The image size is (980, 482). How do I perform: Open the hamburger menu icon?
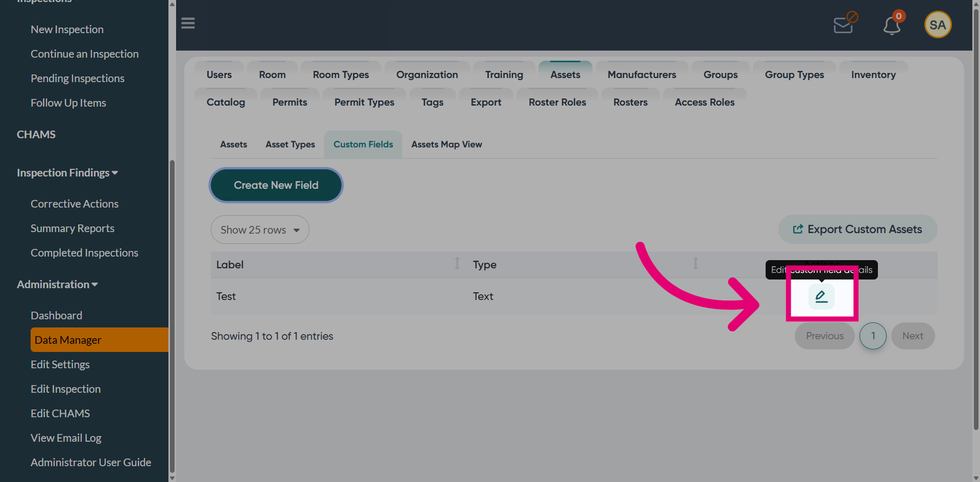point(188,23)
